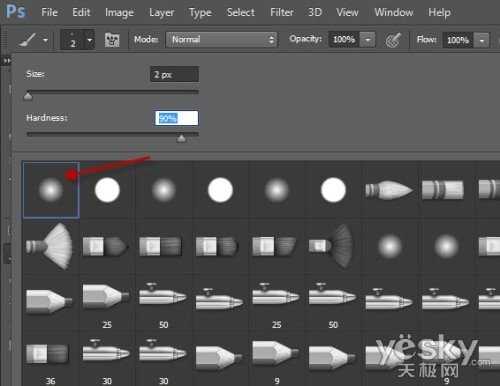Open the Edit menu
This screenshot has height=386, width=500.
81,12
